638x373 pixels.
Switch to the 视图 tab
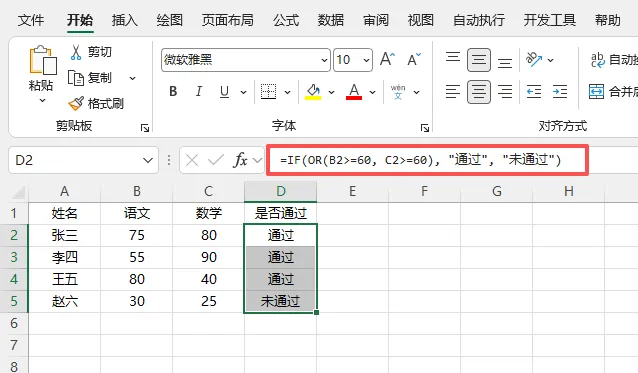pos(420,20)
